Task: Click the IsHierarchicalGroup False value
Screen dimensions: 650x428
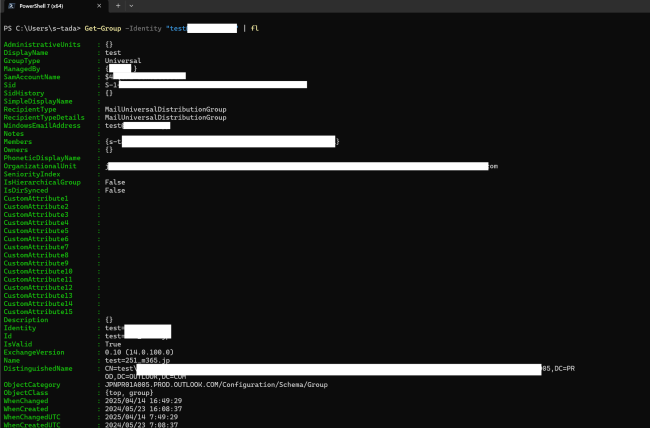Action: [115, 182]
